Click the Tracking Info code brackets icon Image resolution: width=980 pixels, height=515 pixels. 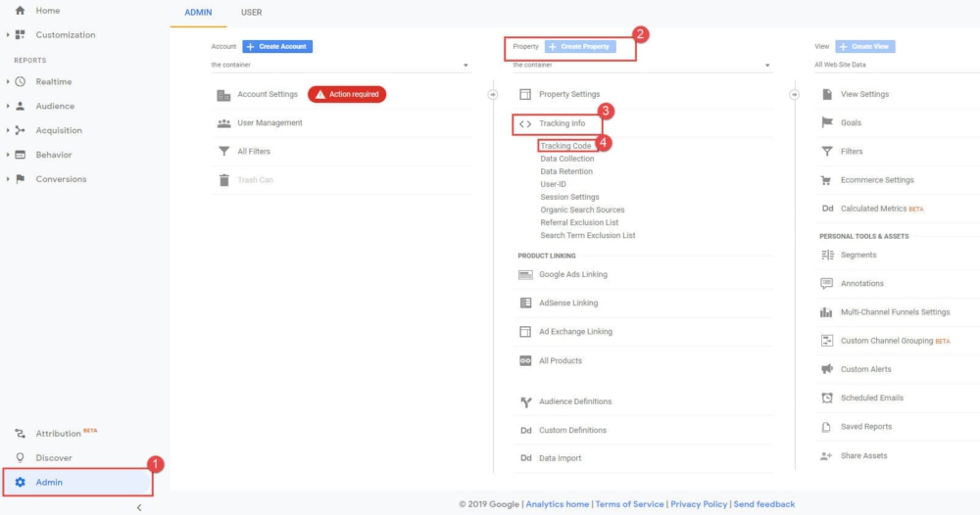click(x=525, y=123)
